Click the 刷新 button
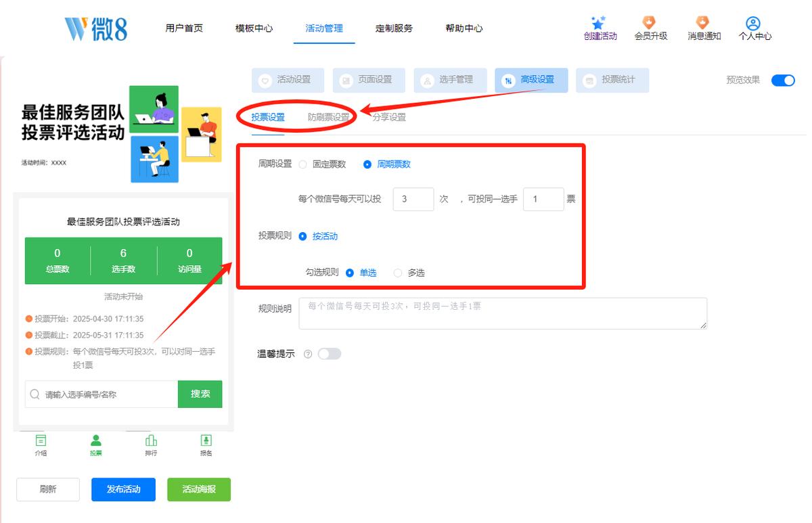Screen dimensions: 812x523 48,489
